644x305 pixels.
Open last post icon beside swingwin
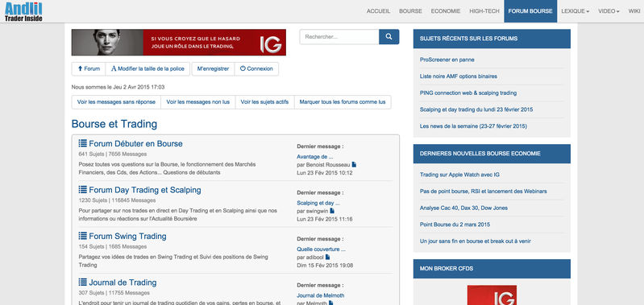332,211
